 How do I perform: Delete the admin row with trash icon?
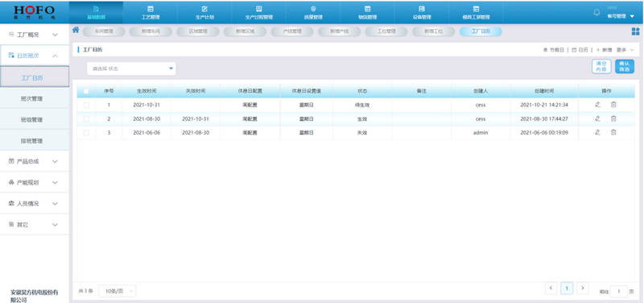613,132
